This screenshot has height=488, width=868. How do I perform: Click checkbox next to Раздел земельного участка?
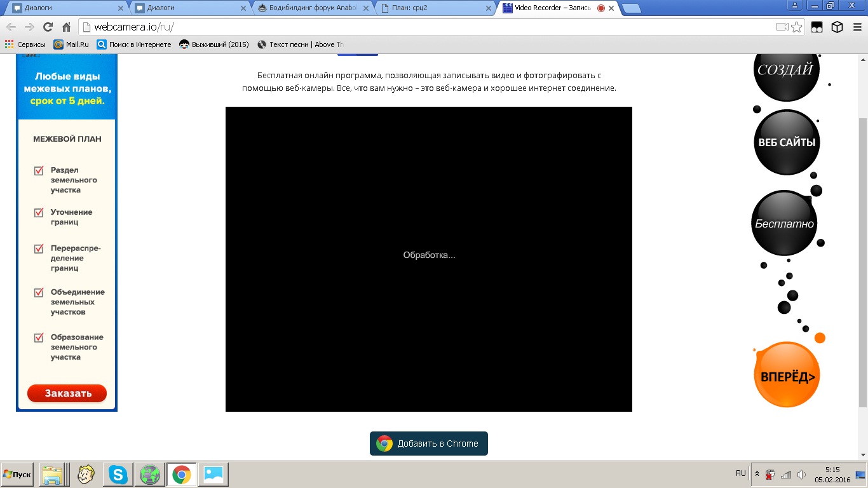pos(39,170)
